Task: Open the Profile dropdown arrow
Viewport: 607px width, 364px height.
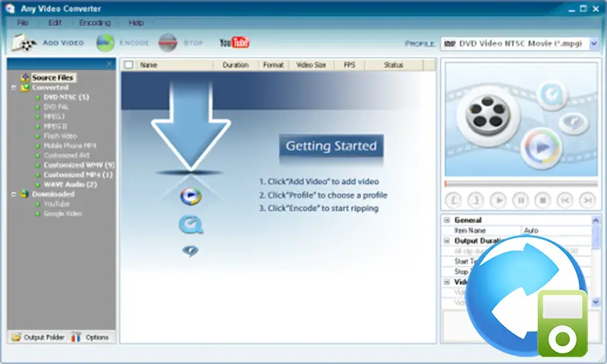Action: [x=594, y=44]
